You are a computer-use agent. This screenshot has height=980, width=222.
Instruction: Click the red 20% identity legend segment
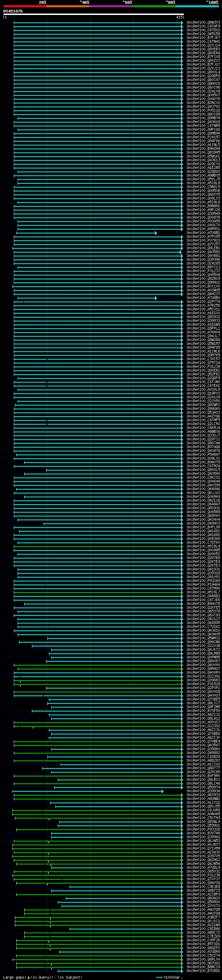pyautogui.click(x=25, y=6)
